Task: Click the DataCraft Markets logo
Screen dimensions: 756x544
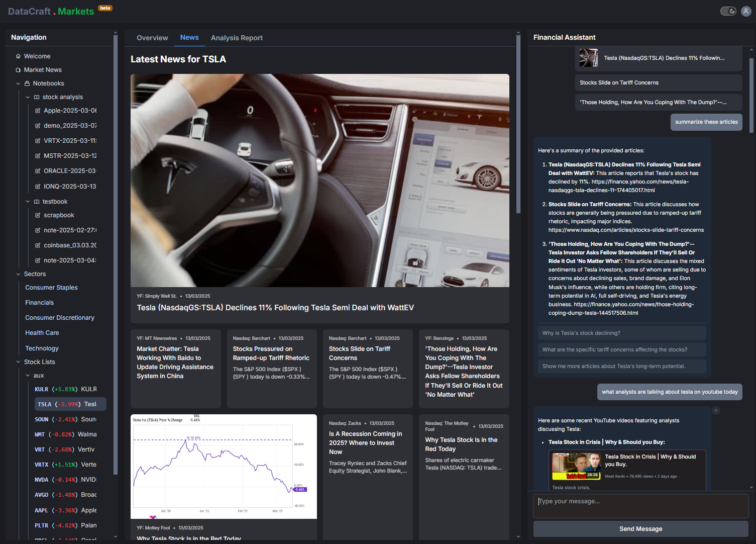Action: 51,11
